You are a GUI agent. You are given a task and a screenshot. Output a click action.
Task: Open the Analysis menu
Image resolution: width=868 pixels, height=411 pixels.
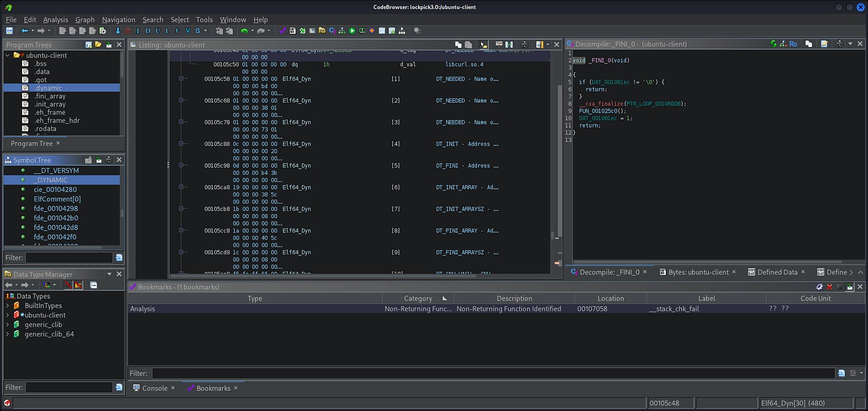(x=55, y=20)
